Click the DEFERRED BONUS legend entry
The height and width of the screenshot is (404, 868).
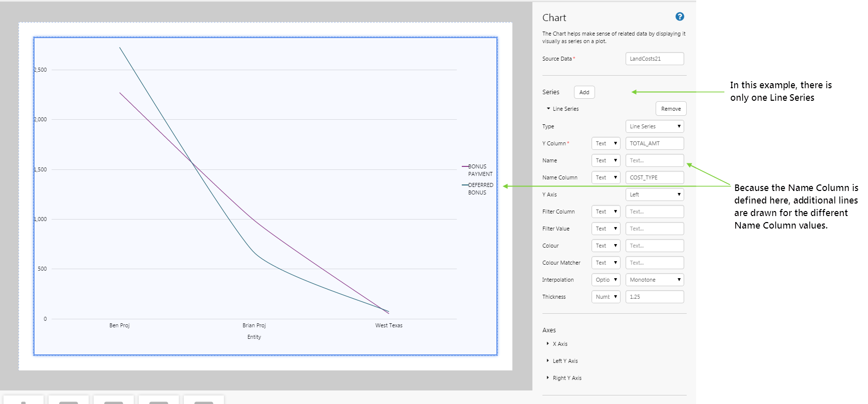(479, 188)
